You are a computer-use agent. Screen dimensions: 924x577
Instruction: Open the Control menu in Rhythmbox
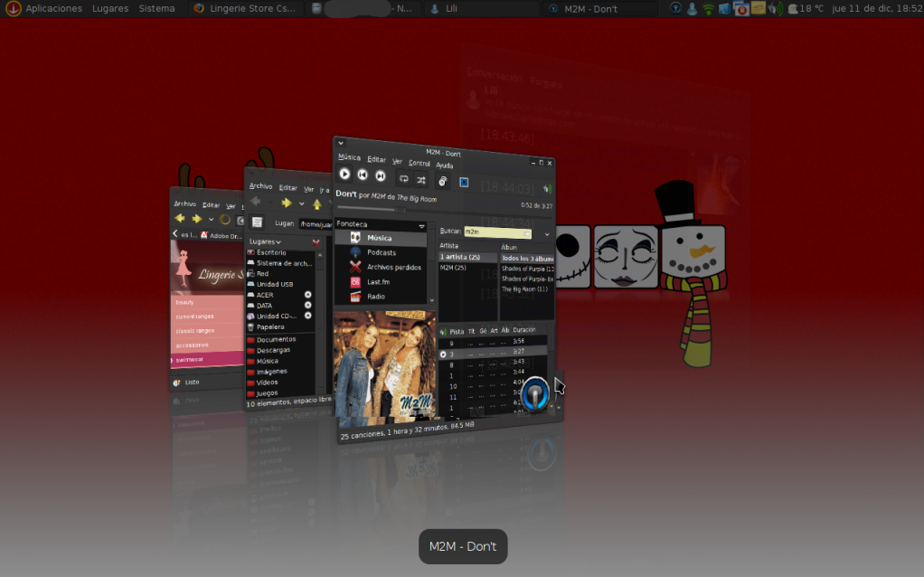[x=419, y=163]
